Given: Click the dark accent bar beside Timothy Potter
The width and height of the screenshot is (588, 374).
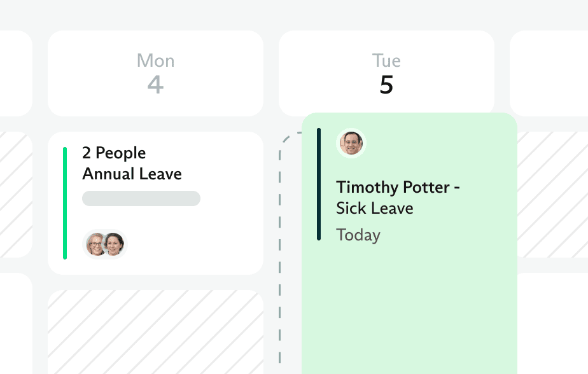Looking at the screenshot, I should tap(319, 184).
